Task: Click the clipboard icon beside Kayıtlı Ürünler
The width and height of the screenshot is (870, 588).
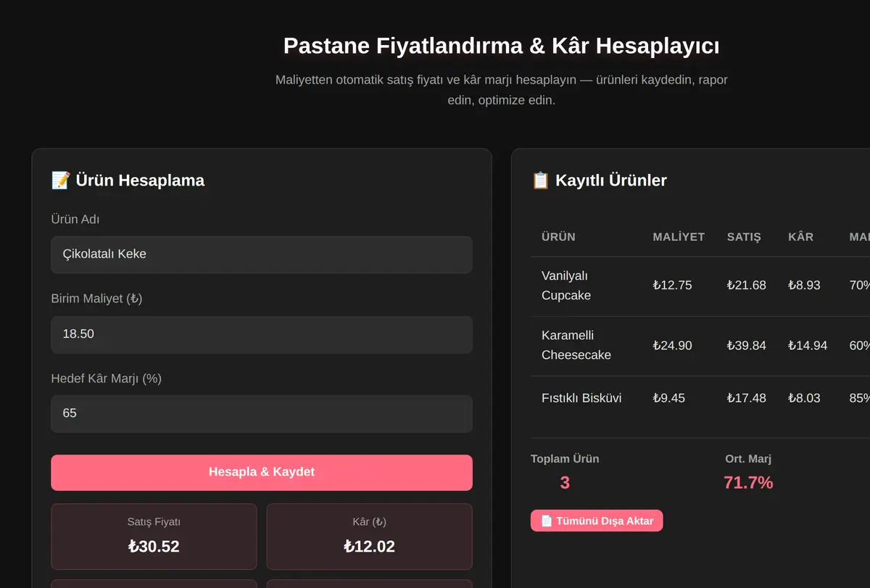Action: tap(540, 180)
